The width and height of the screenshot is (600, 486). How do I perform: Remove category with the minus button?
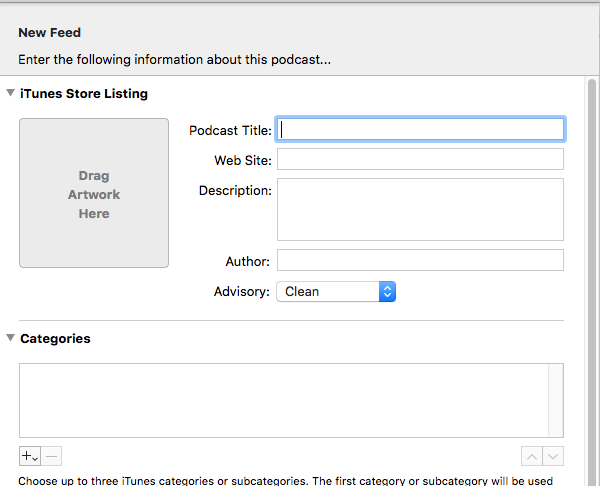tap(51, 456)
